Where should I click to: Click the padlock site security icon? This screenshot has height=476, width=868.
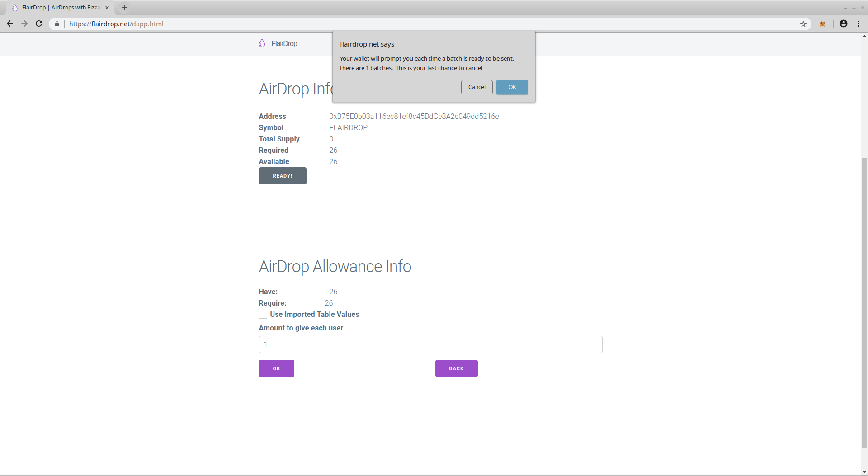57,24
